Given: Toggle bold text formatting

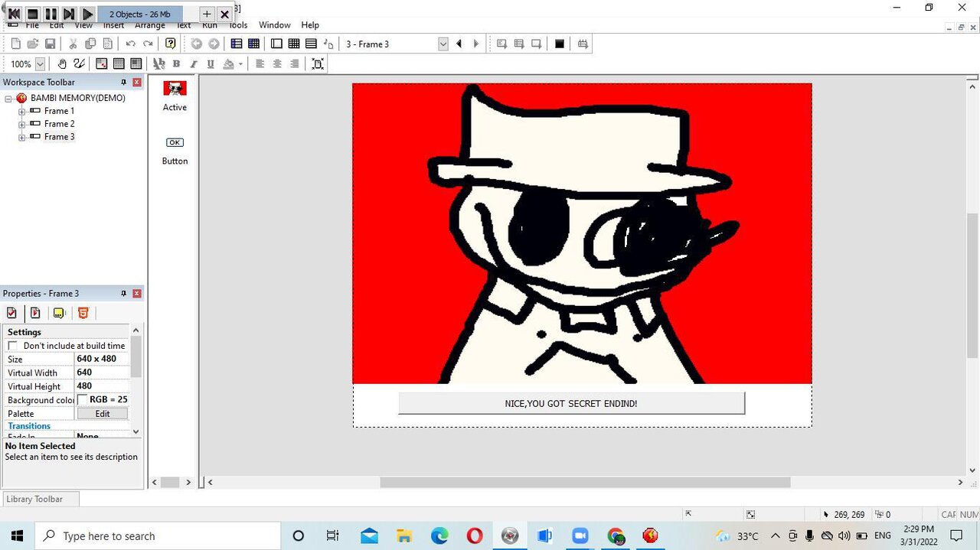Looking at the screenshot, I should [x=176, y=64].
